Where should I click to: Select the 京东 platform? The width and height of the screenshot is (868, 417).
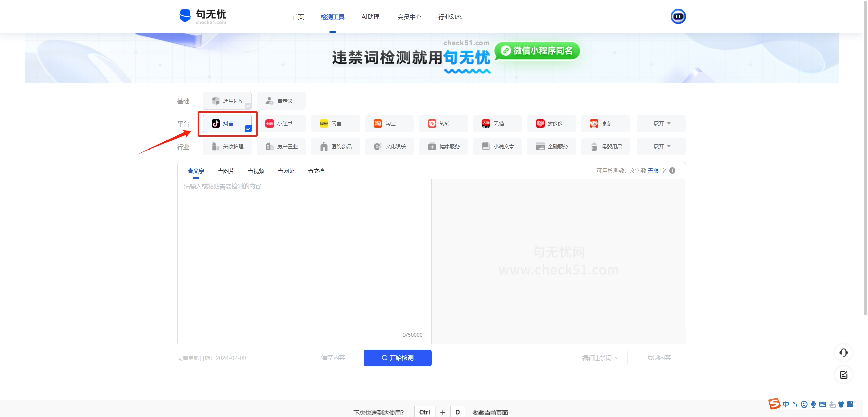tap(606, 123)
